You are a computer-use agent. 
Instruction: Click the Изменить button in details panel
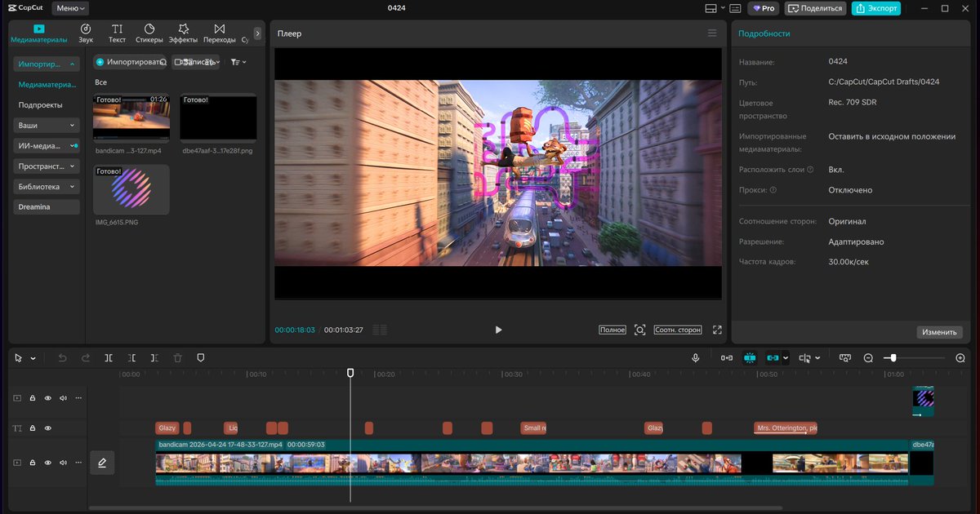(939, 332)
